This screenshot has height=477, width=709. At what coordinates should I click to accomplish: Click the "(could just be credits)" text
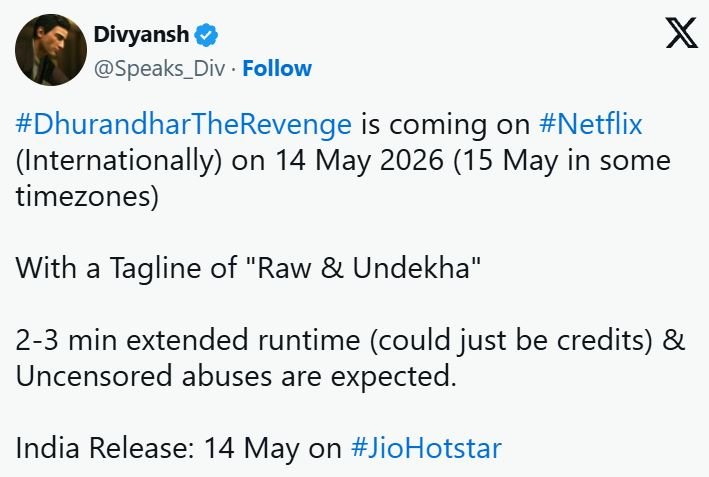coord(511,340)
